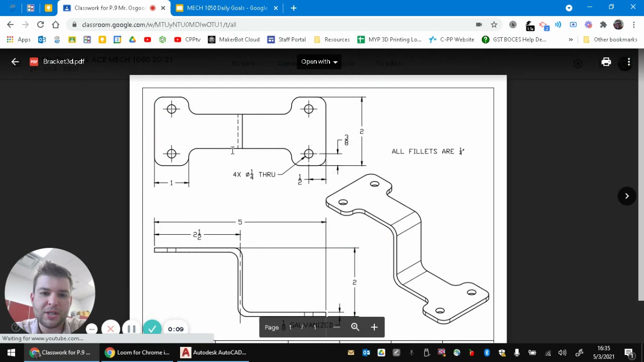Open Wi-Fi network tray icon
Screen dimensions: 644x362
548,352
